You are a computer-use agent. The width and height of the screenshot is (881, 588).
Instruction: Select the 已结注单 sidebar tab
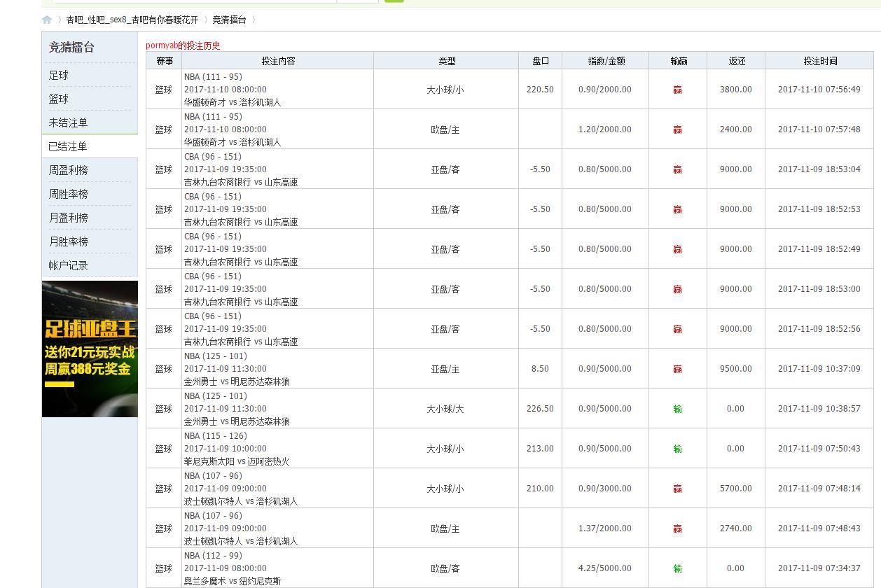tap(68, 146)
